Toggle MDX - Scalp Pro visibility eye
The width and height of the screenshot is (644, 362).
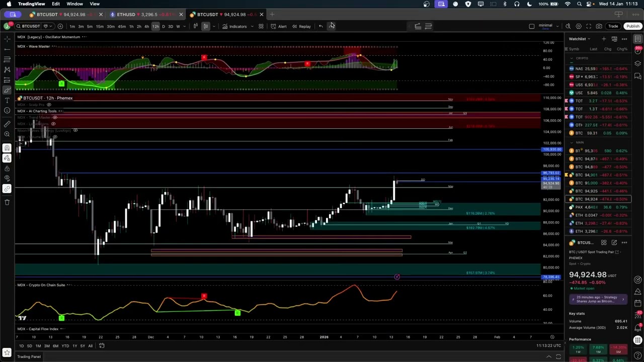tap(49, 105)
